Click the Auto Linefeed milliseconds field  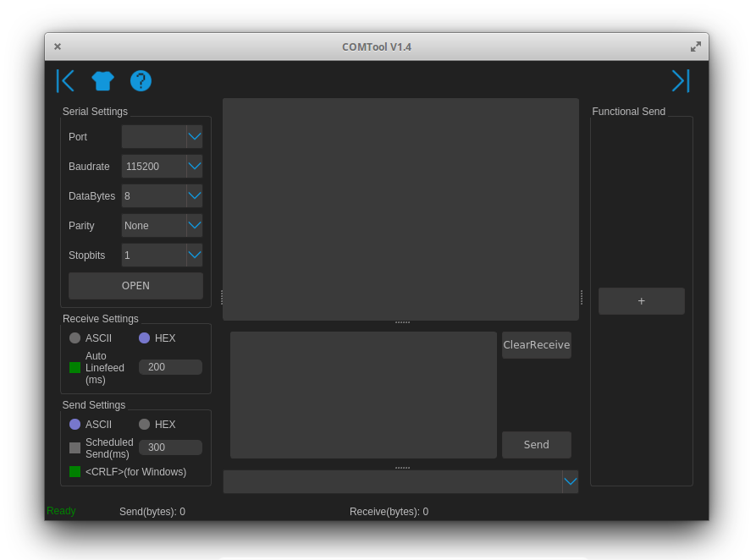click(170, 367)
